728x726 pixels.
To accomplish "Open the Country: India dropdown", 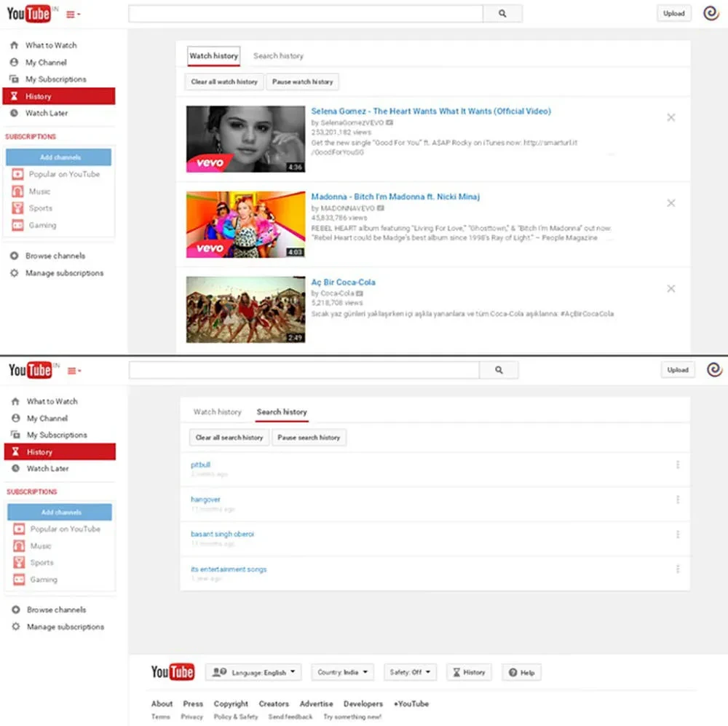I will click(x=342, y=671).
